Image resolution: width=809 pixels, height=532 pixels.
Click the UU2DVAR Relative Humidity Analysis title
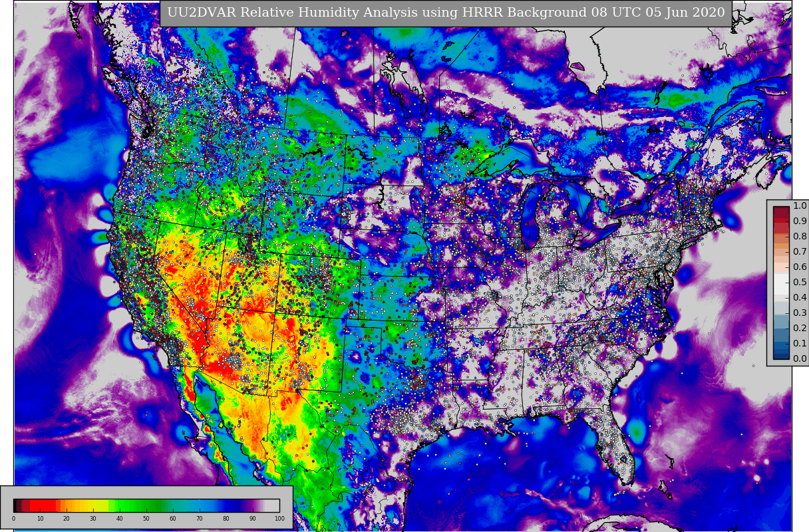(x=446, y=13)
